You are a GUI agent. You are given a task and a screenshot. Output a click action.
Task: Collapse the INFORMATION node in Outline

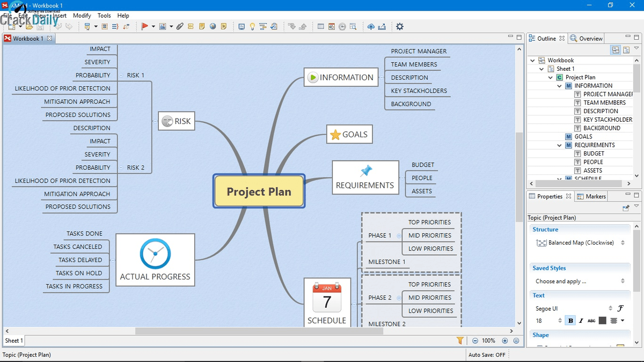pyautogui.click(x=560, y=86)
